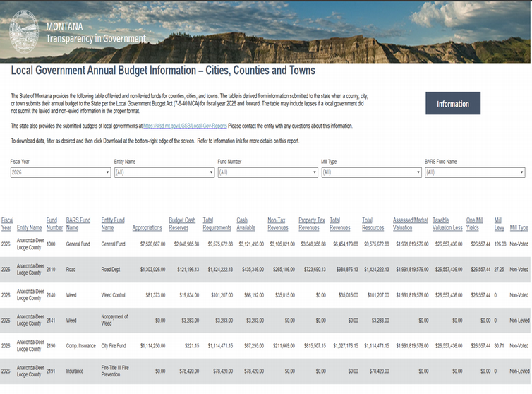
Task: Open the Fiscal Year dropdown showing 2026
Action: [x=61, y=172]
